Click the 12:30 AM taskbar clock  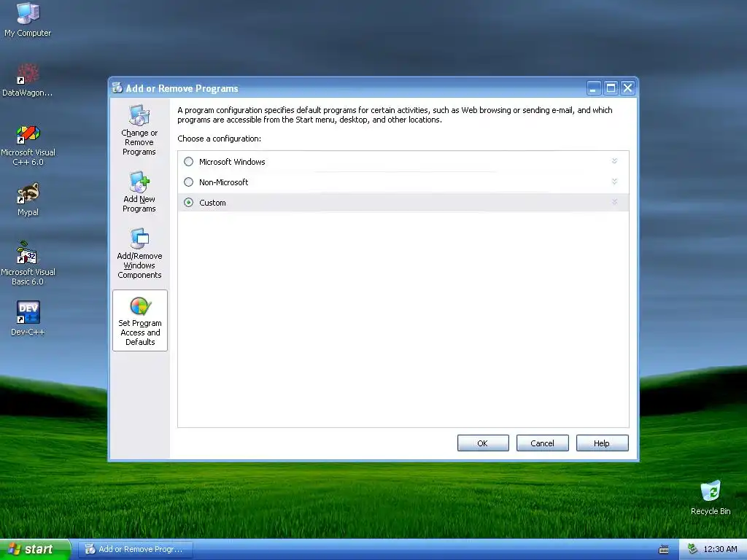(720, 549)
